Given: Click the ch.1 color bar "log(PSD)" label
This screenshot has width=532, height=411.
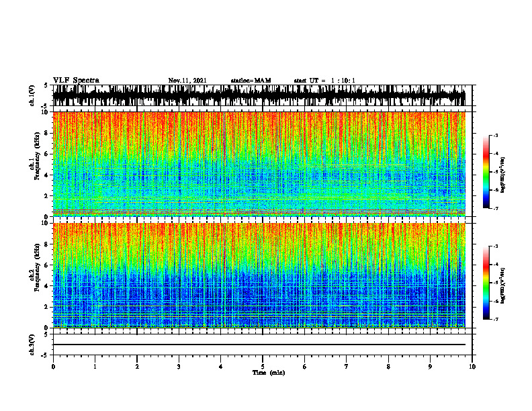Looking at the screenshot, I should pos(503,175).
